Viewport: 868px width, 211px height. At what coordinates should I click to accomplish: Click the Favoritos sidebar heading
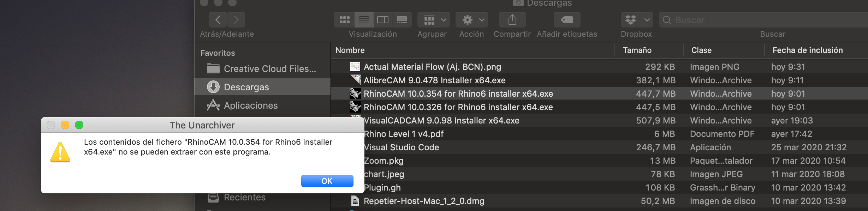pos(218,53)
